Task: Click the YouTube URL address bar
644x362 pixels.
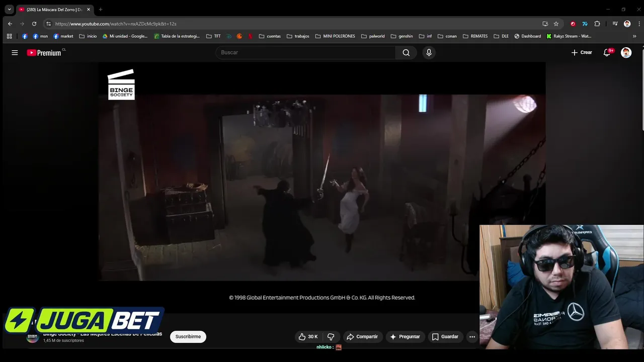Action: (x=297, y=24)
